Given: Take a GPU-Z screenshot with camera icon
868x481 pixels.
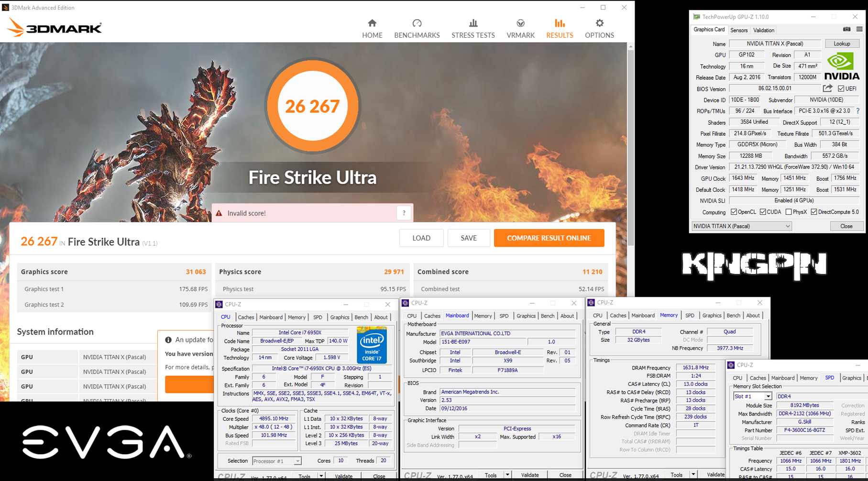Looking at the screenshot, I should 846,30.
